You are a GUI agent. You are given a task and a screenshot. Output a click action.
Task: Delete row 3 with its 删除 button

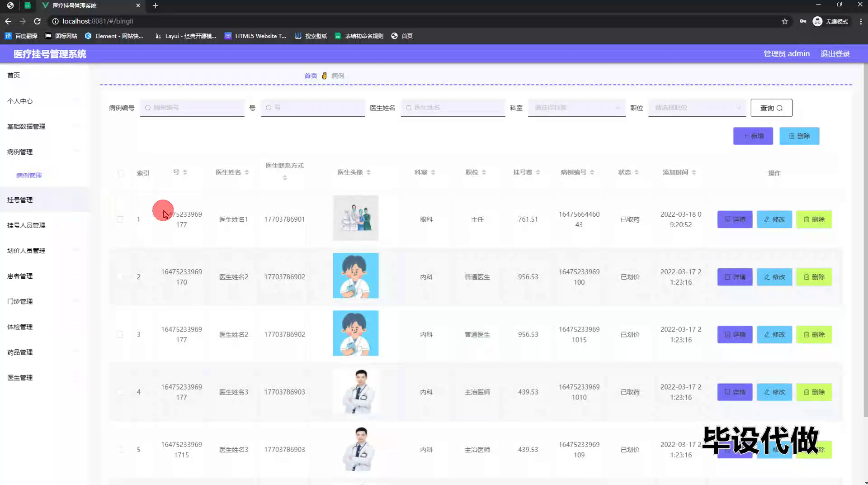coord(814,334)
